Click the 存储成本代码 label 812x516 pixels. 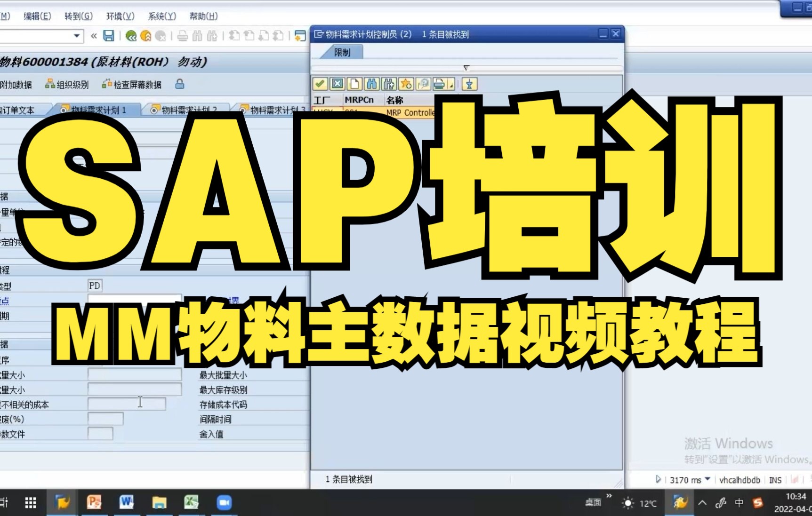223,405
